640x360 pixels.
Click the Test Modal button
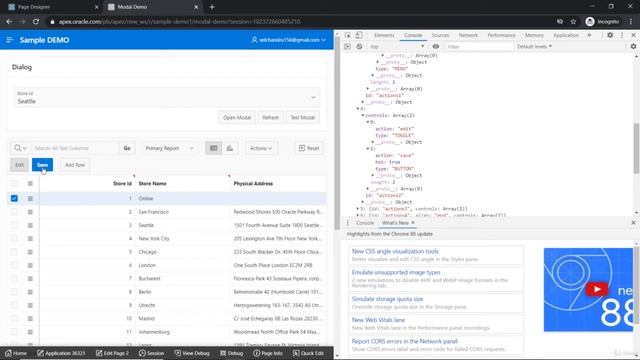pyautogui.click(x=302, y=118)
